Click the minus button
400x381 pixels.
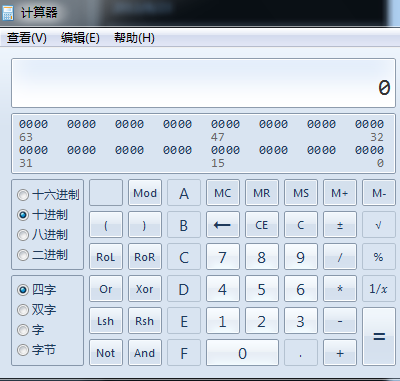point(340,321)
